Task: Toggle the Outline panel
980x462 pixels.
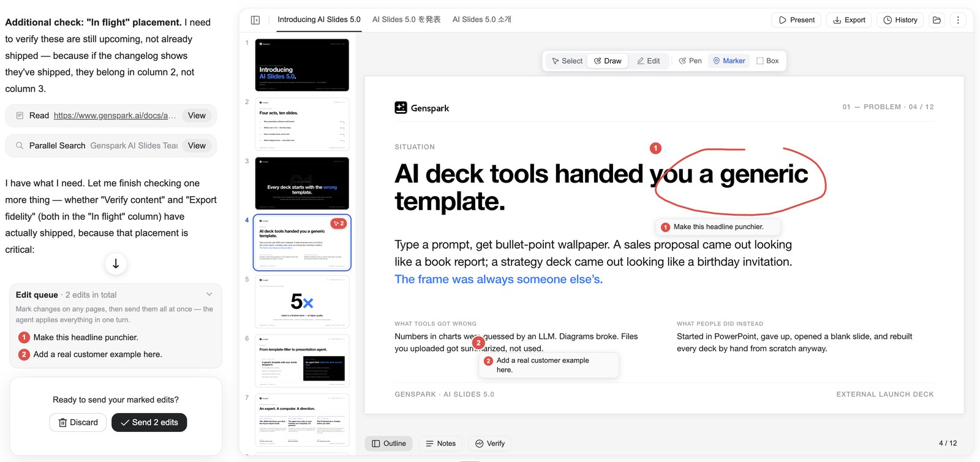Action: (x=389, y=444)
